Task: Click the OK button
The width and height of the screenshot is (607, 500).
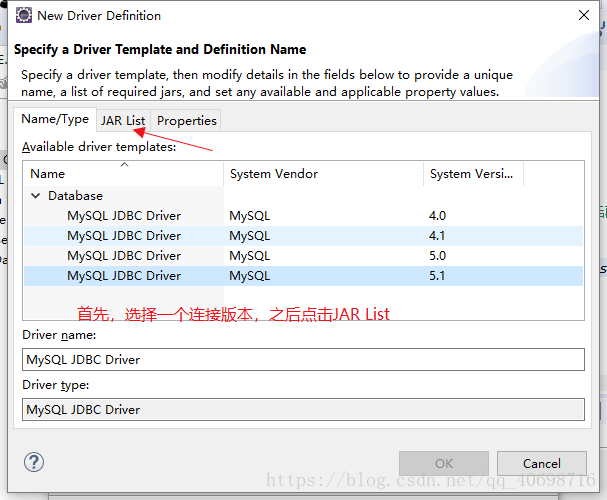Action: point(444,463)
